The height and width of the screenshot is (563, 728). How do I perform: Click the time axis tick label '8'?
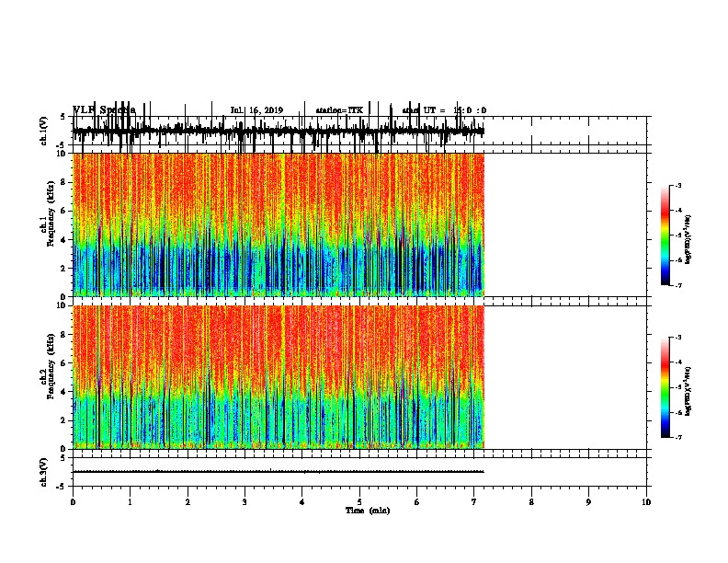tap(531, 502)
